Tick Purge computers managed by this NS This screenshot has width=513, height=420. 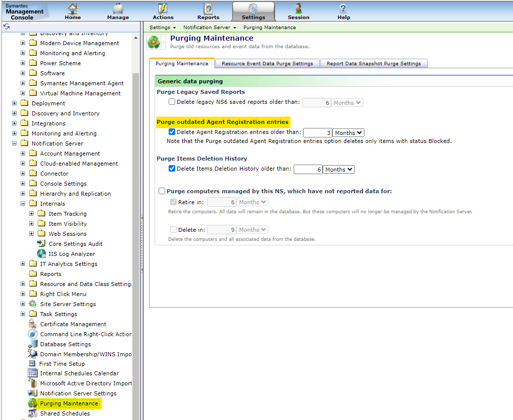[x=162, y=191]
